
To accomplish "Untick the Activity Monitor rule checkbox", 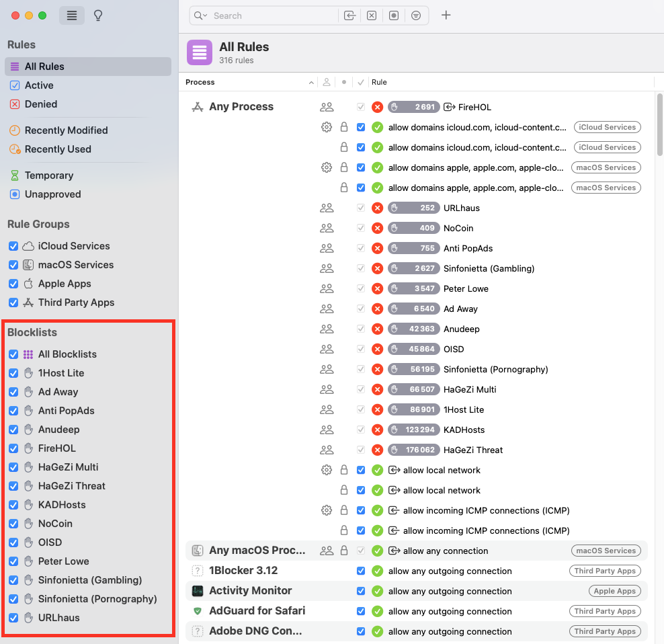I will pos(361,591).
